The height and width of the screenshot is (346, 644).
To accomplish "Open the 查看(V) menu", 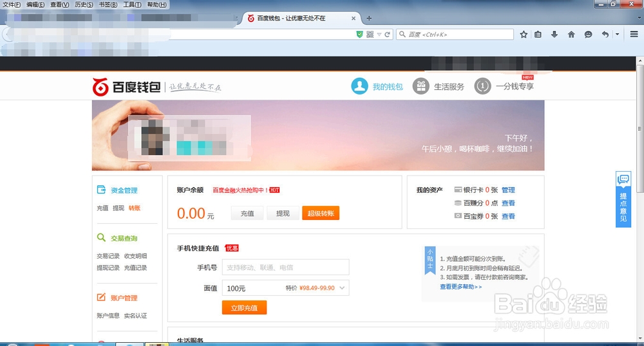I will [59, 5].
